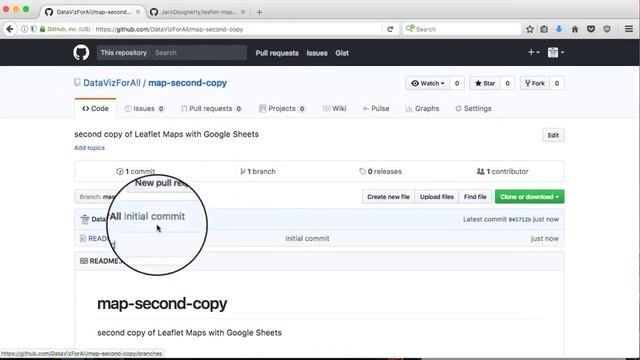This screenshot has height=360, width=640.
Task: Click the Edit description button
Action: click(x=553, y=135)
